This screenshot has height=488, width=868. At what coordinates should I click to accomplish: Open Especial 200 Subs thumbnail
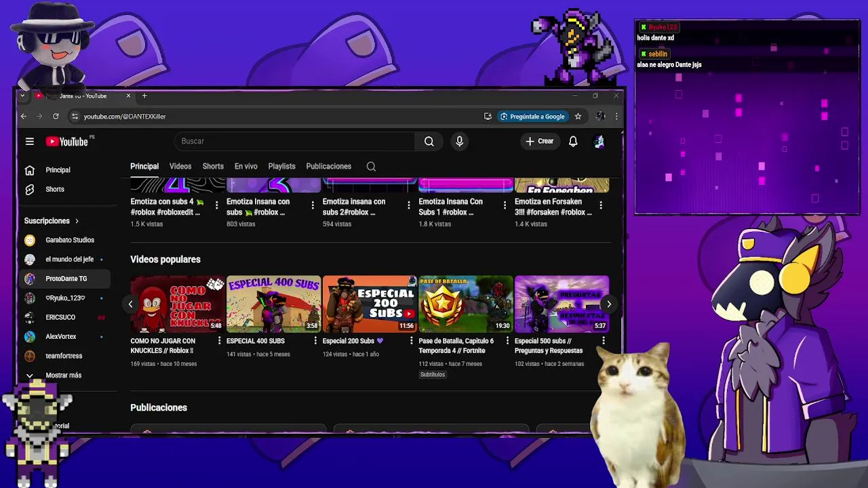(x=370, y=304)
